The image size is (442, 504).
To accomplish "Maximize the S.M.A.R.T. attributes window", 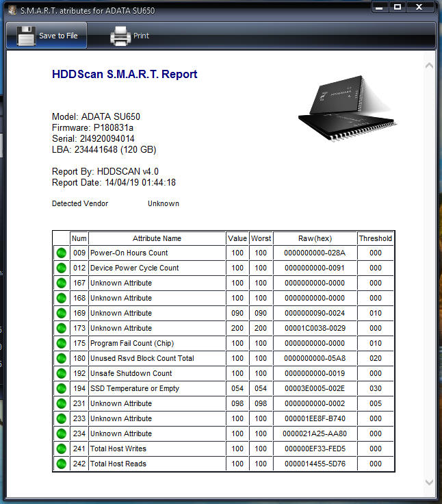I will tap(398, 7).
